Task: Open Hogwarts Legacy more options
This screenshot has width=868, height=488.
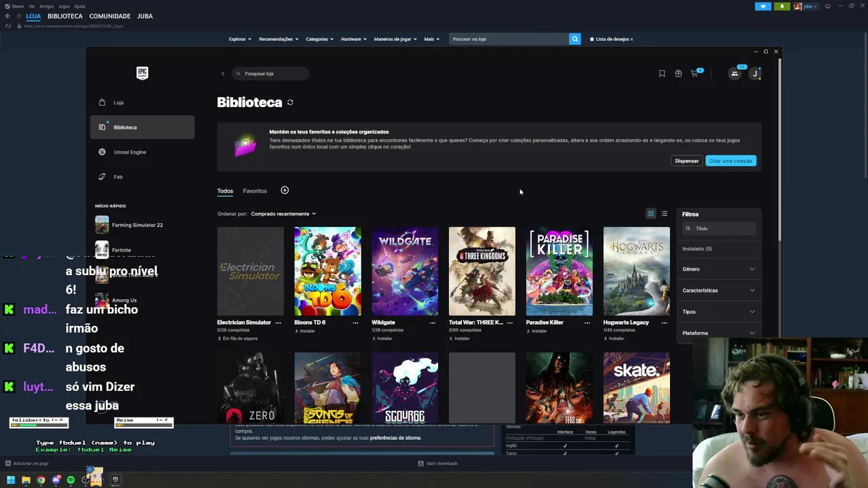Action: (x=665, y=323)
